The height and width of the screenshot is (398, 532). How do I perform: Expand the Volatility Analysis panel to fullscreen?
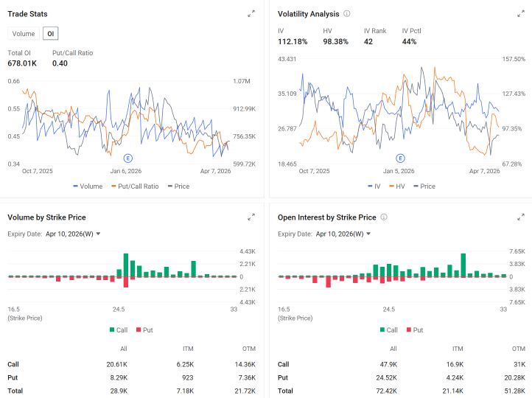click(x=521, y=14)
